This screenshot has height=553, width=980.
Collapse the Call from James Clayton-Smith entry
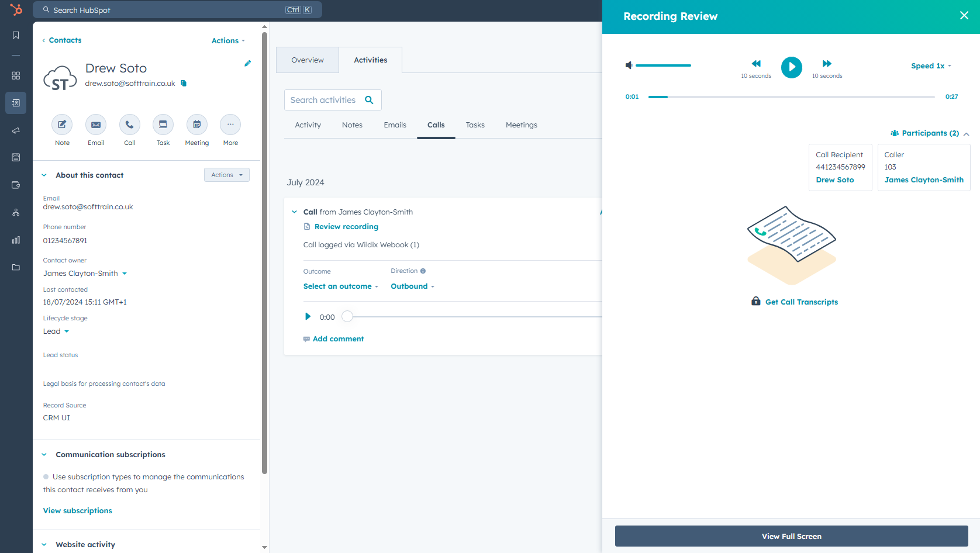coord(294,212)
